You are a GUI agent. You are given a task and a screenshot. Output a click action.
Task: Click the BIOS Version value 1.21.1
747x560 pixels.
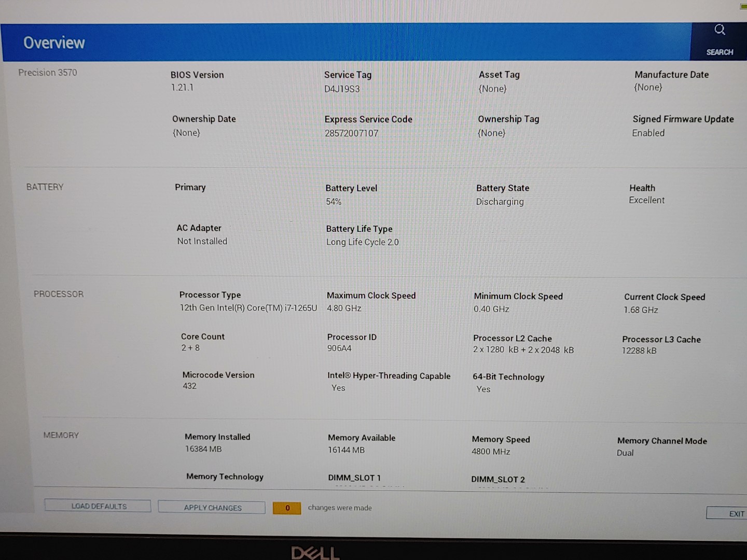click(x=182, y=88)
